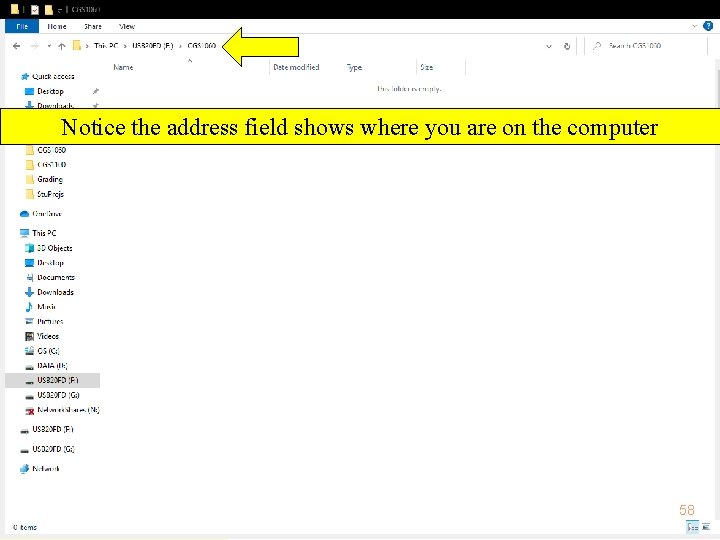This screenshot has height=540, width=720.
Task: Open Documents under This PC
Action: [x=56, y=277]
